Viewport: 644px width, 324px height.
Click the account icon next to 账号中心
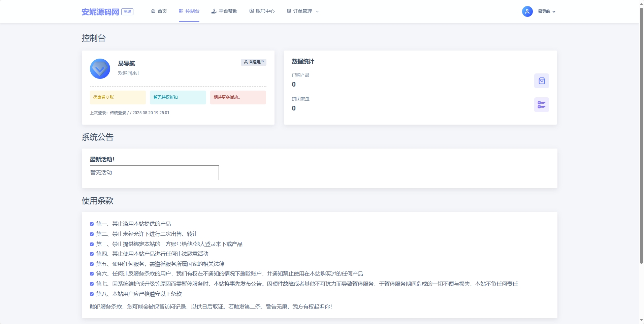252,11
